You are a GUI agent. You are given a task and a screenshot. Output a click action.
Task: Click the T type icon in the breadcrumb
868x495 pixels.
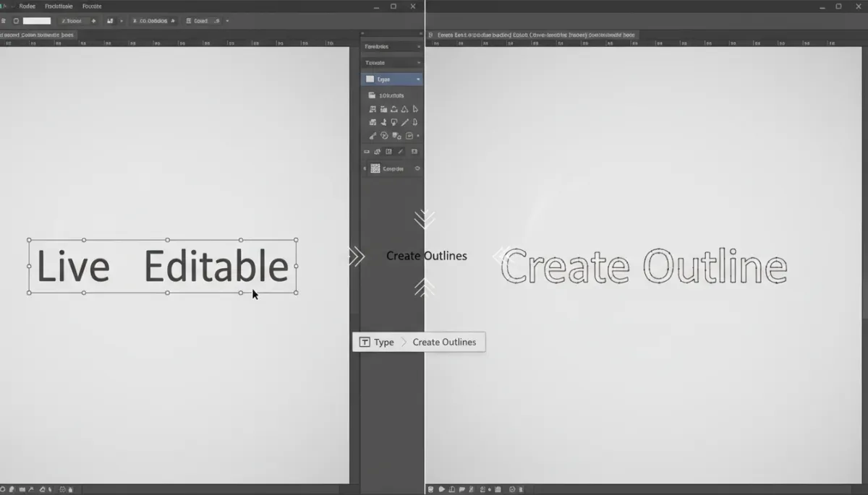tap(365, 342)
